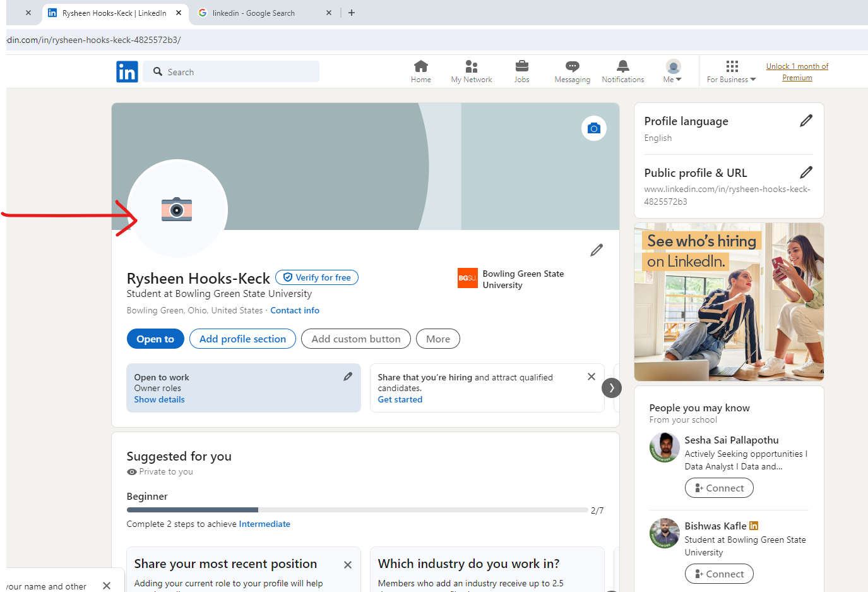Switch to the linkedin - Google Search tab
The width and height of the screenshot is (868, 592).
[254, 13]
